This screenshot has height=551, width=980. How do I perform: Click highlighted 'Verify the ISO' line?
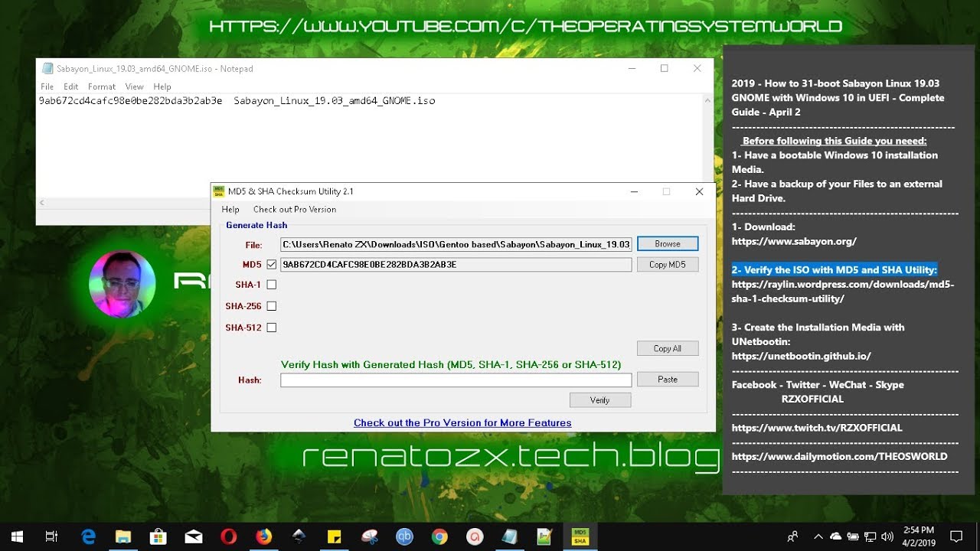(835, 270)
